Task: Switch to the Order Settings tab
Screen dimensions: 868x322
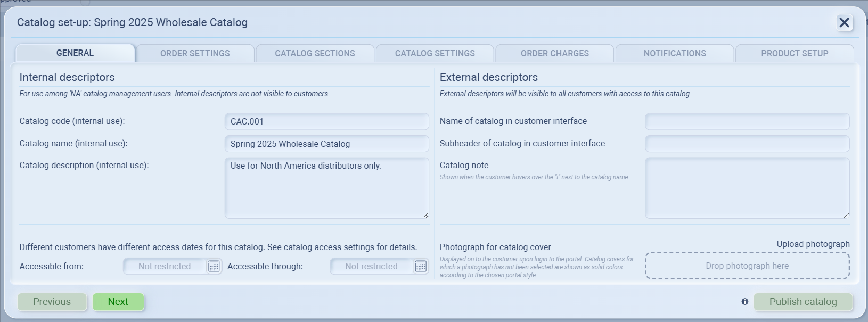Action: click(195, 53)
